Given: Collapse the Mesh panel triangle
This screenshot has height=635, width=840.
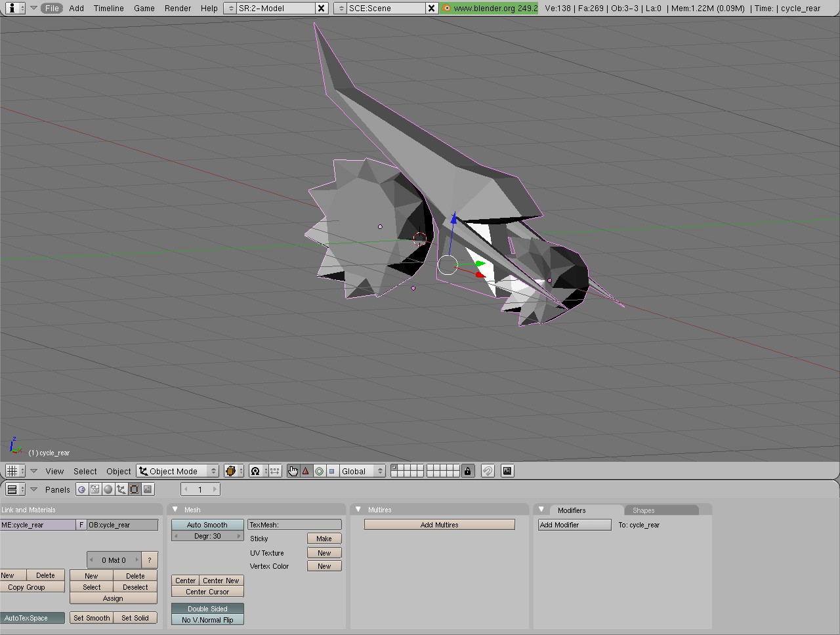Looking at the screenshot, I should coord(175,510).
